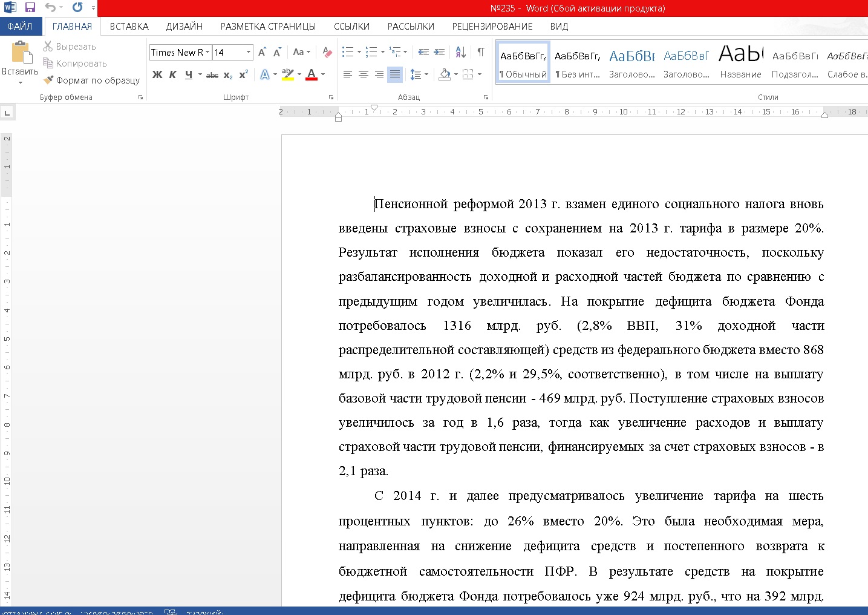The height and width of the screenshot is (615, 868).
Task: Toggle italic formatting with the К button
Action: point(173,74)
